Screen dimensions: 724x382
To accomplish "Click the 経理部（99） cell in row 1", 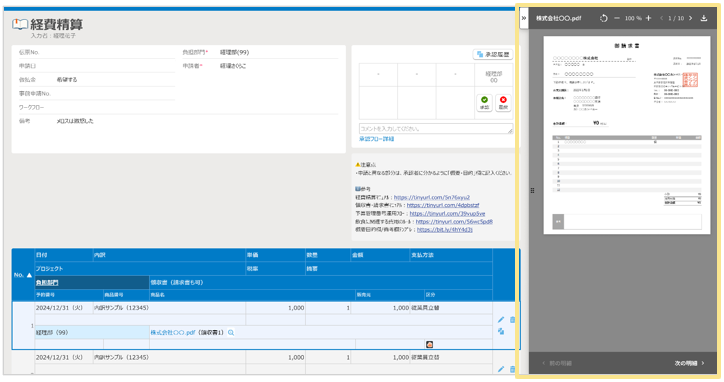I will 92,333.
